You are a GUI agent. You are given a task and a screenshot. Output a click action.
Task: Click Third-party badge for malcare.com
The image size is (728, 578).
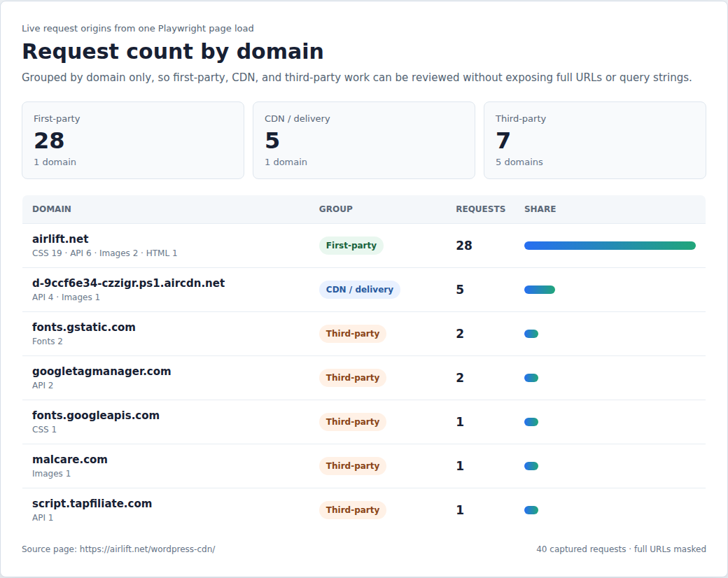(x=352, y=466)
